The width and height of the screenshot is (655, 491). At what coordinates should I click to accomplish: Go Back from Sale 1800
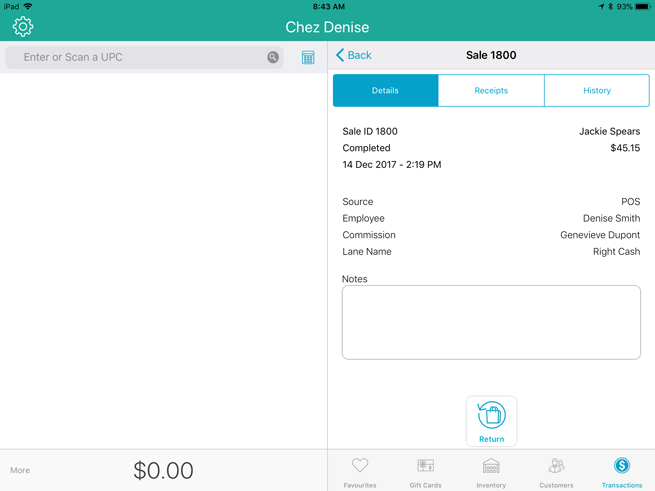pyautogui.click(x=354, y=55)
